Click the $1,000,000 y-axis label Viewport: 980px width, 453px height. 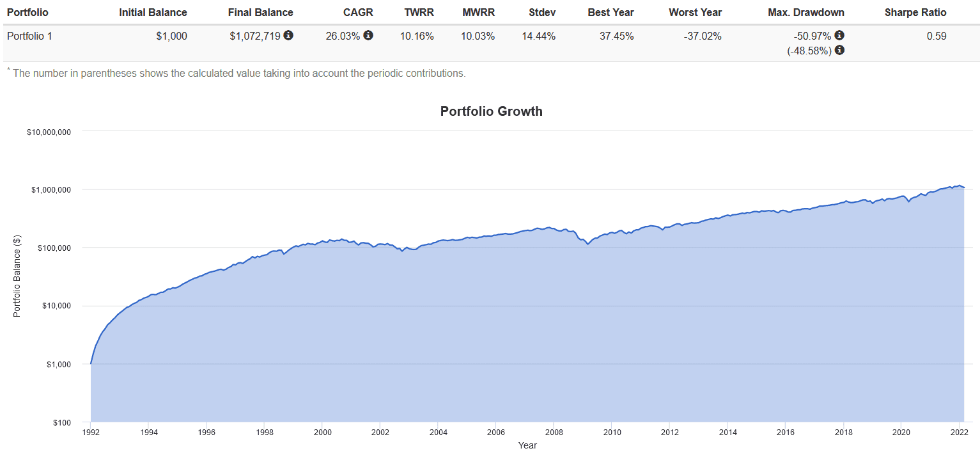[x=49, y=190]
